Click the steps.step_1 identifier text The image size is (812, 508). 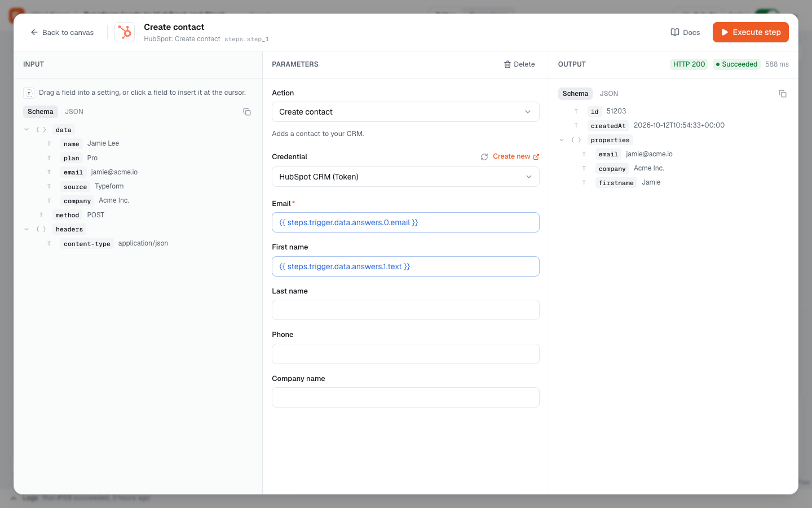coord(246,40)
